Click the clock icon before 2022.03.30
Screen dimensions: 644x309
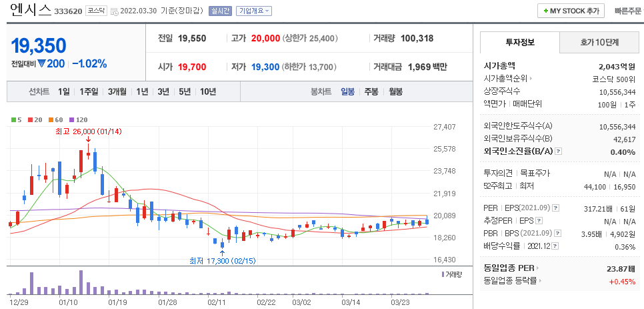115,11
